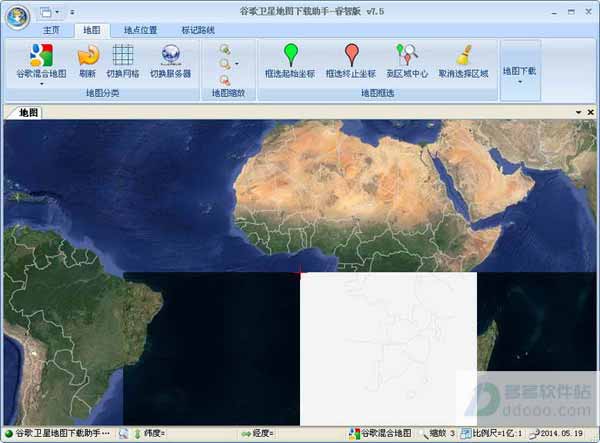The height and width of the screenshot is (443, 600).
Task: Click the top zoom-in magnifier icon
Action: (x=225, y=49)
